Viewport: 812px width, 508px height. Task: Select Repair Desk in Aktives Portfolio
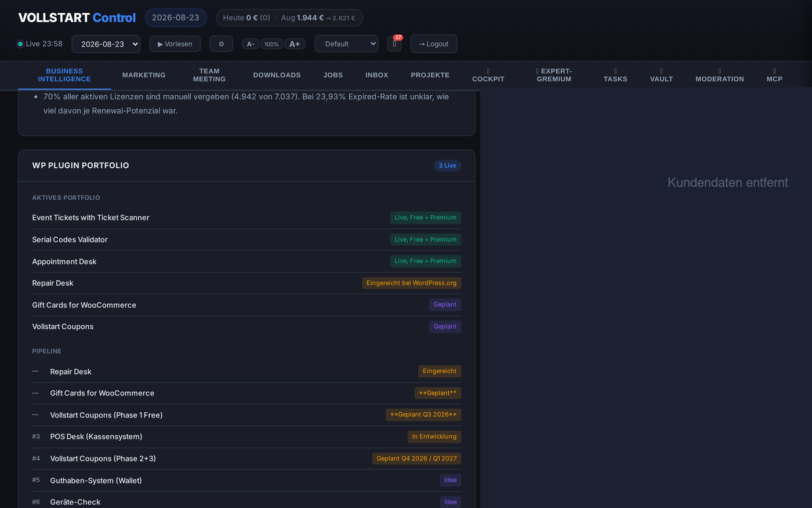click(246, 283)
